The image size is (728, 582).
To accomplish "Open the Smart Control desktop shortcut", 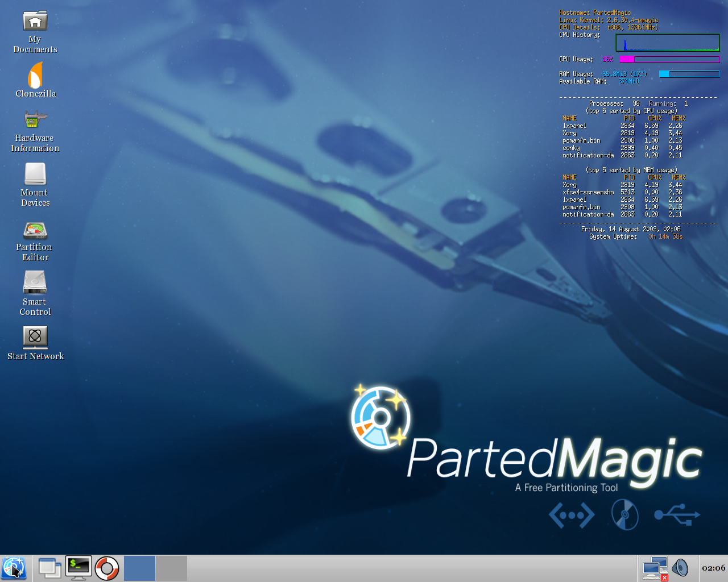I will pyautogui.click(x=35, y=293).
